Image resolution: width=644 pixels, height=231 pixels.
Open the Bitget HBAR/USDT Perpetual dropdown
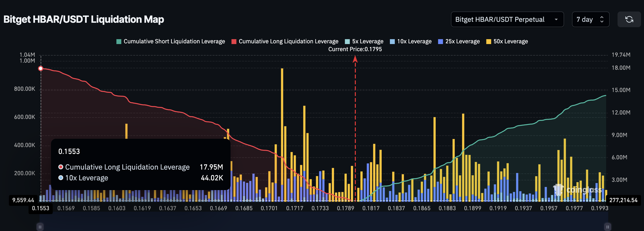click(x=507, y=20)
